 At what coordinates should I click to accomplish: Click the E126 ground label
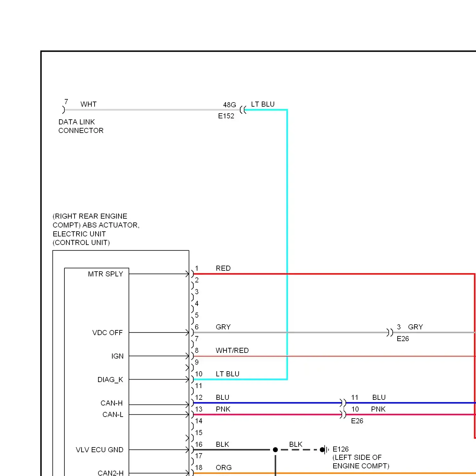pos(340,449)
